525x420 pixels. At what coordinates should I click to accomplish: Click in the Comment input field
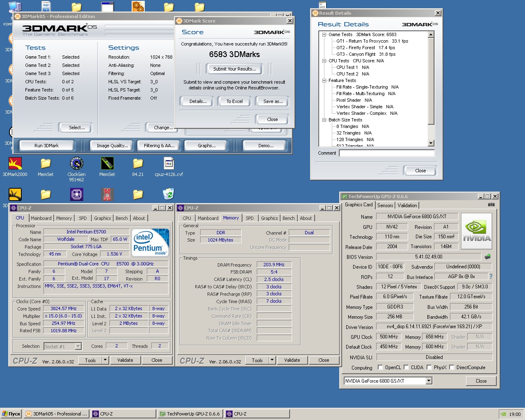click(387, 153)
